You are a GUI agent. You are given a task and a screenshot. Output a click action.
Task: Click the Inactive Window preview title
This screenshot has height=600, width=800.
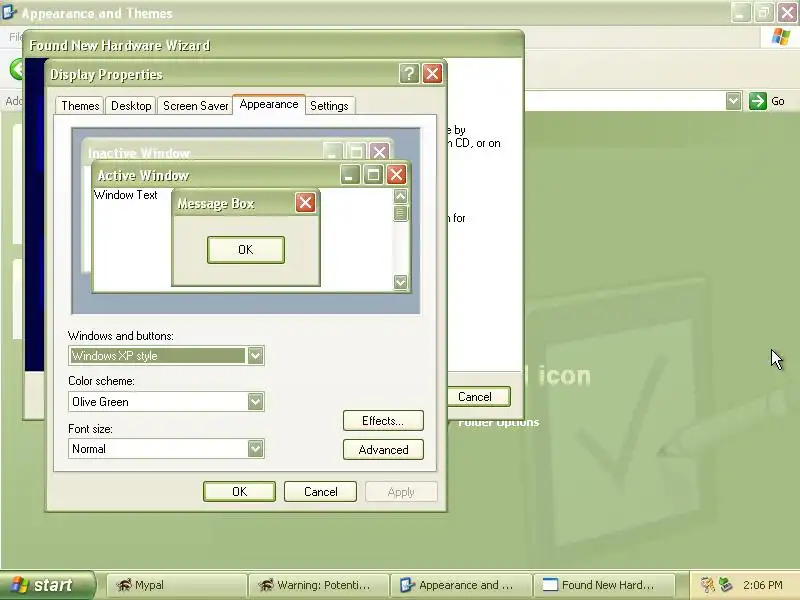click(x=139, y=153)
